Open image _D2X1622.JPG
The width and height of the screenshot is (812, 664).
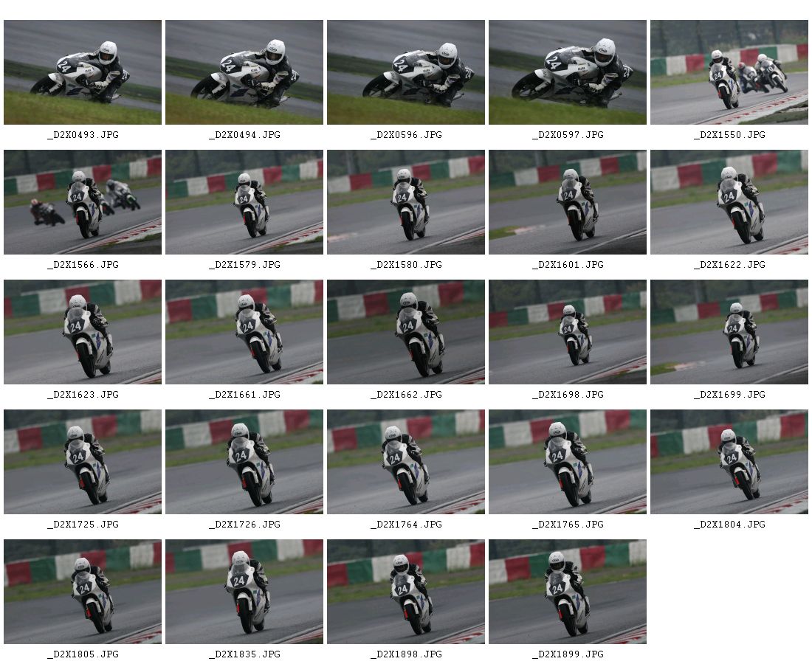tap(729, 202)
